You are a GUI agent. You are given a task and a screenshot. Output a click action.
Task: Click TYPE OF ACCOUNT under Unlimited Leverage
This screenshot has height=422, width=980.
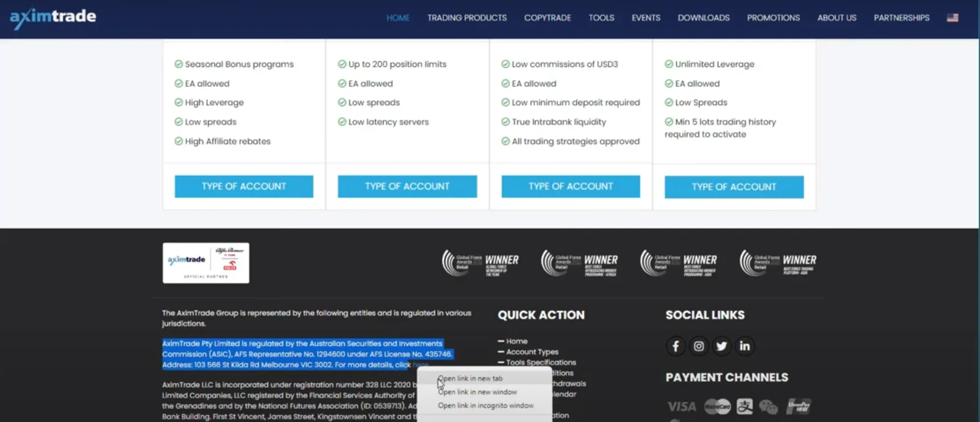click(734, 187)
